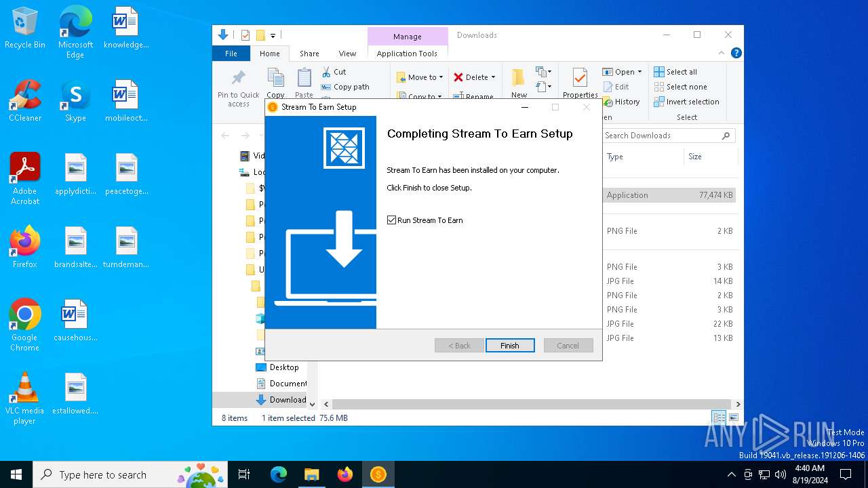868x488 pixels.
Task: Click Pin to Quick access in Explorer ribbon
Action: click(239, 88)
